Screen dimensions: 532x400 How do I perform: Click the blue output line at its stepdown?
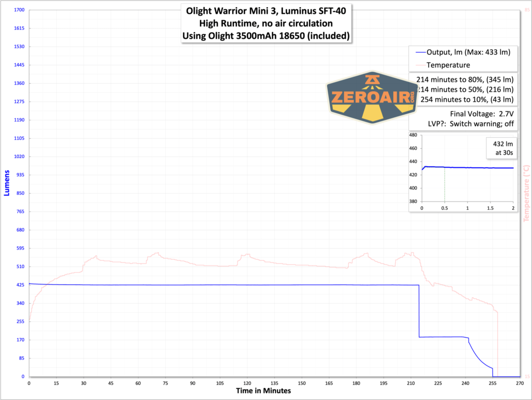point(419,310)
